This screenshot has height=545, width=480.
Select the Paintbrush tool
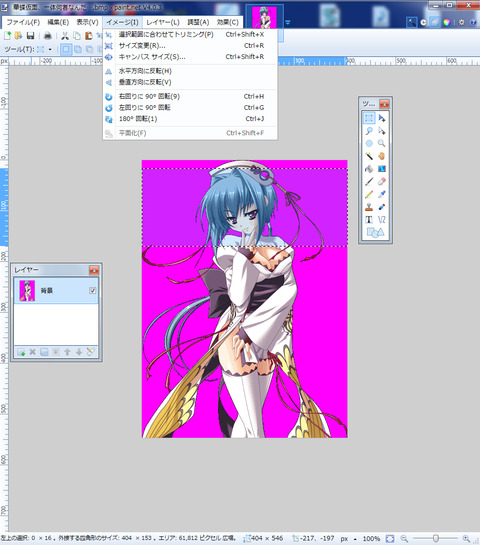pos(369,181)
